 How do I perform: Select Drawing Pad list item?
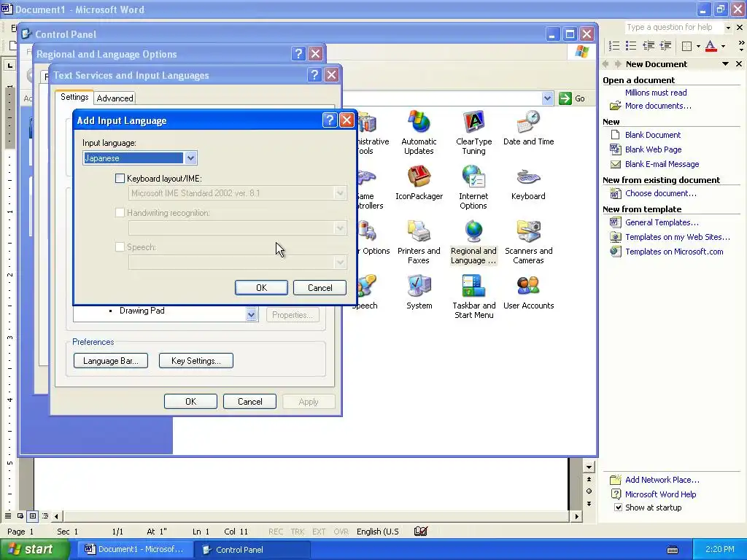point(142,311)
